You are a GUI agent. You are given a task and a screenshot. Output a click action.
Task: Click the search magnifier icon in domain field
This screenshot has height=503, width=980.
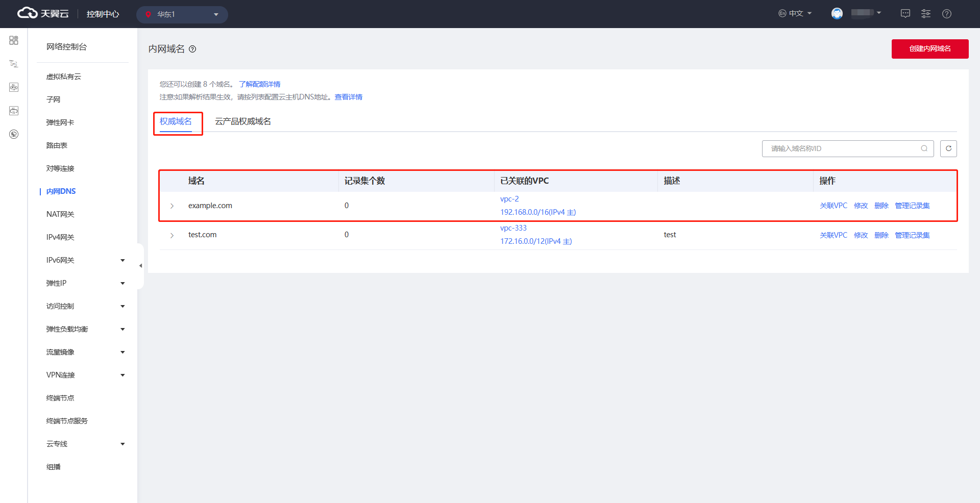pos(924,148)
